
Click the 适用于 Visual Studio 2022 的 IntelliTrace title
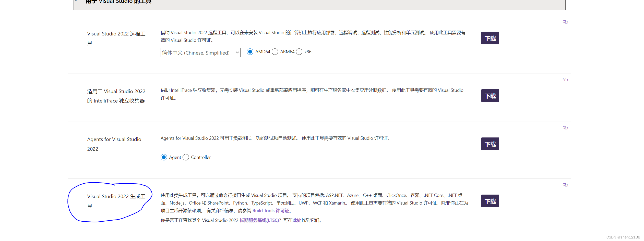coord(116,96)
